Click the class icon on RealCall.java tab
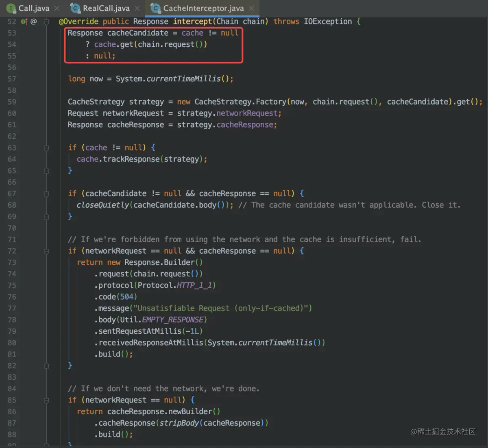The image size is (488, 448). click(75, 8)
